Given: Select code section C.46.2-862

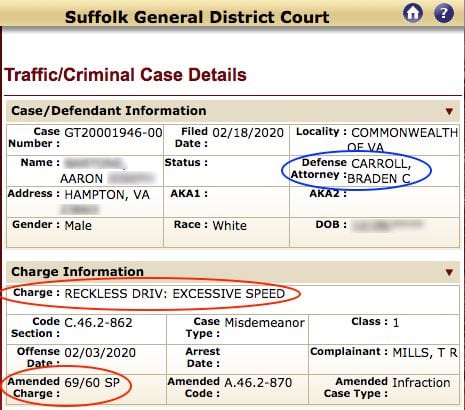Looking at the screenshot, I should [x=98, y=323].
